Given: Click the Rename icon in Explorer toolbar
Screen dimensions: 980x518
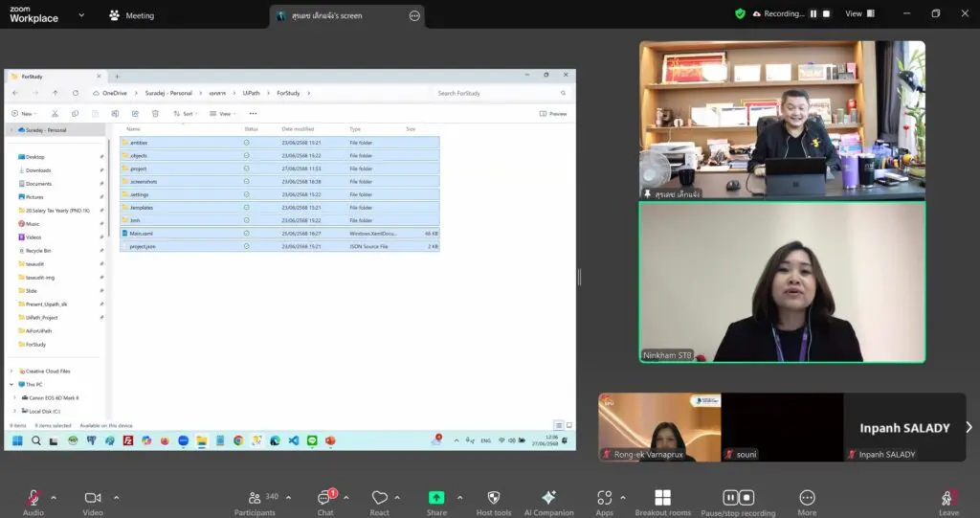Looking at the screenshot, I should pos(115,113).
